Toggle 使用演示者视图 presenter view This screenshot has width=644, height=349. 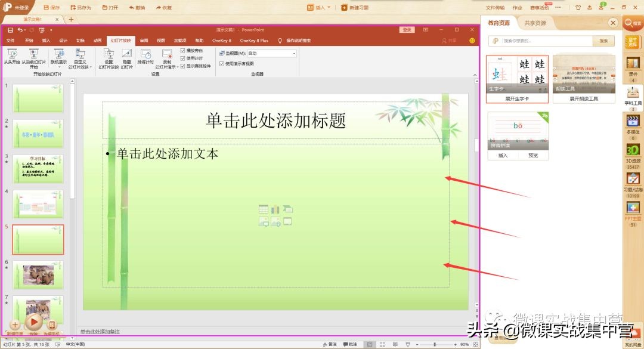(x=221, y=63)
